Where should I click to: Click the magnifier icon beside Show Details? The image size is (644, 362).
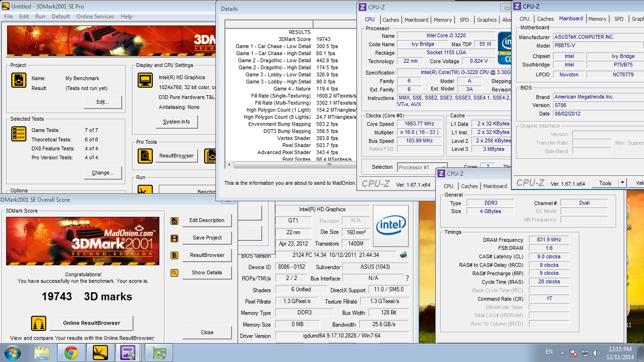[x=174, y=272]
